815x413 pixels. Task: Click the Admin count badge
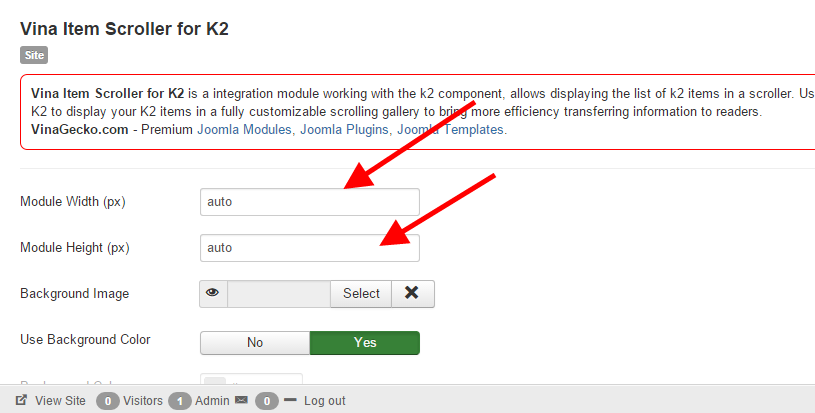180,401
